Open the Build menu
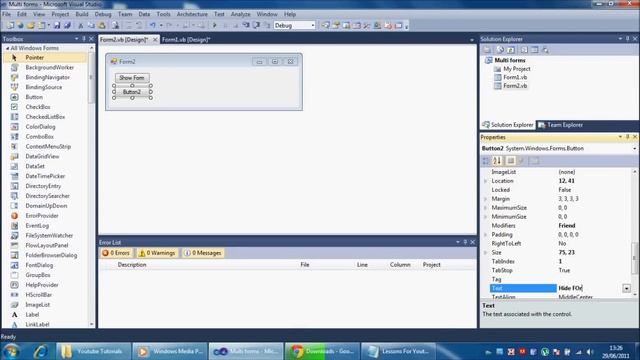This screenshot has width=640, height=360. pos(82,14)
